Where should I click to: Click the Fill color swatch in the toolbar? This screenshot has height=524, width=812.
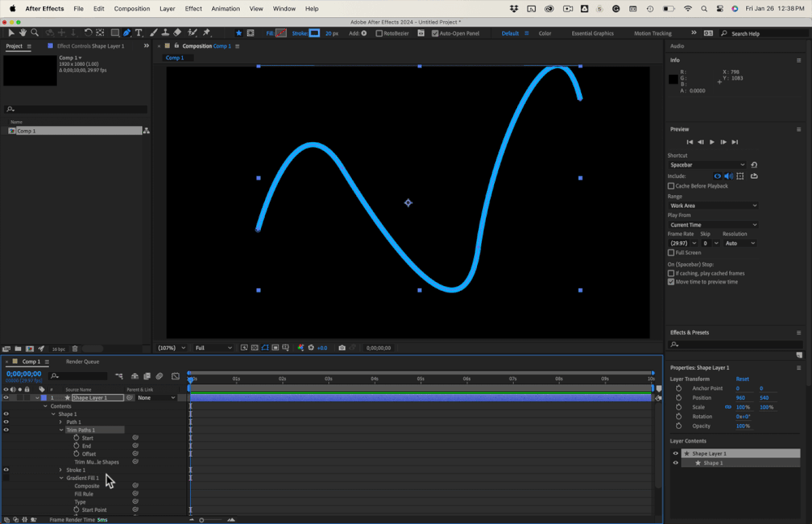pyautogui.click(x=281, y=33)
